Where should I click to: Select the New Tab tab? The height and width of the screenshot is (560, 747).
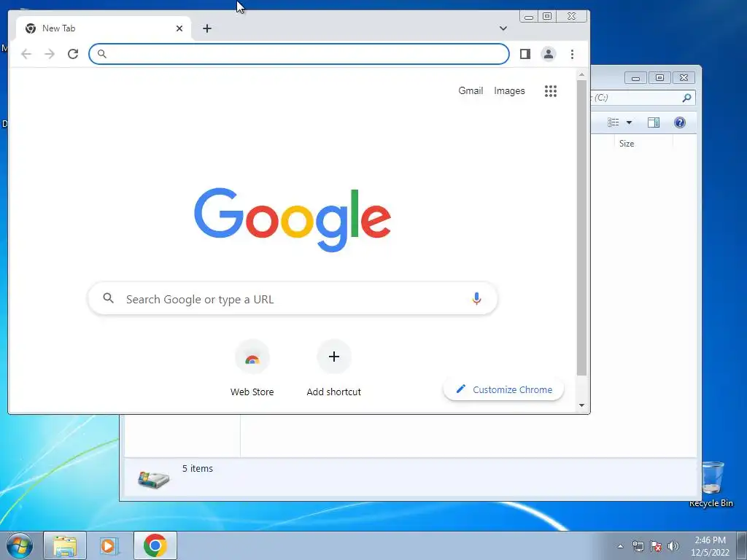click(104, 28)
